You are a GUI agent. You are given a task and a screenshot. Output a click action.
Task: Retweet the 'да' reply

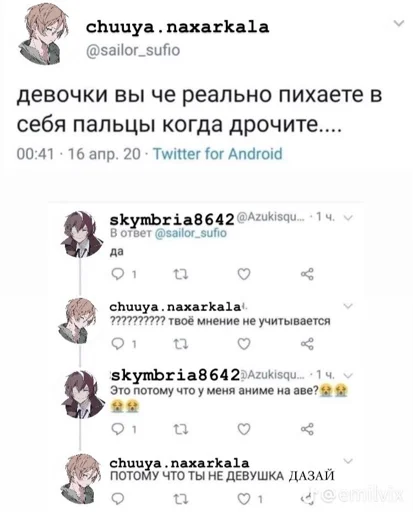coord(181,274)
